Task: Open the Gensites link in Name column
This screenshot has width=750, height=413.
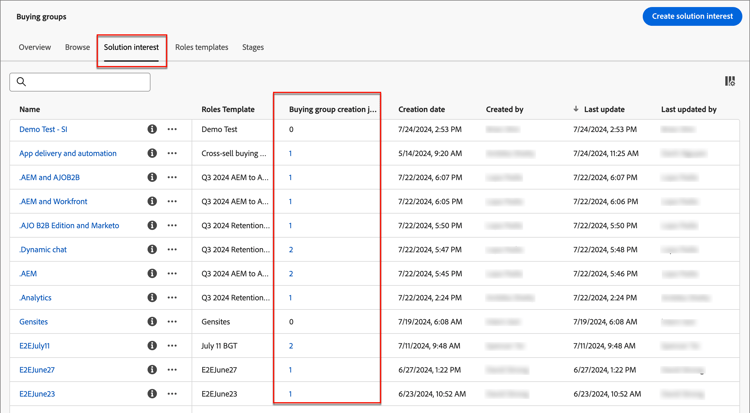Action: 33,322
